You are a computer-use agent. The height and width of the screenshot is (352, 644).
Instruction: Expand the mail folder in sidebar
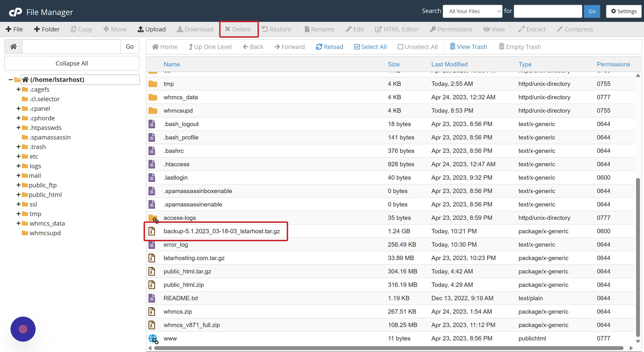click(x=18, y=175)
